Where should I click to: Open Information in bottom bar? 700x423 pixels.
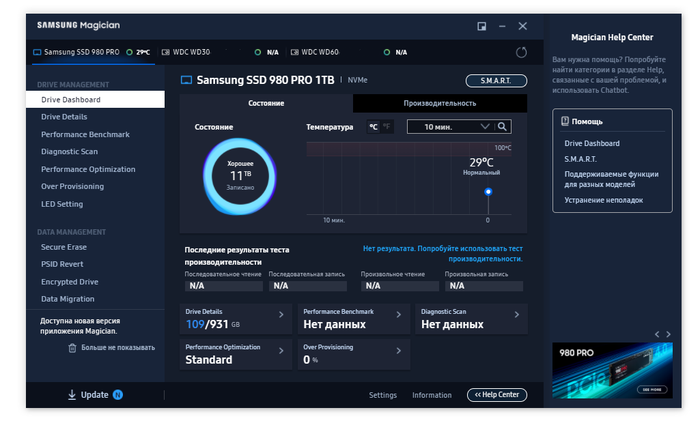click(432, 395)
